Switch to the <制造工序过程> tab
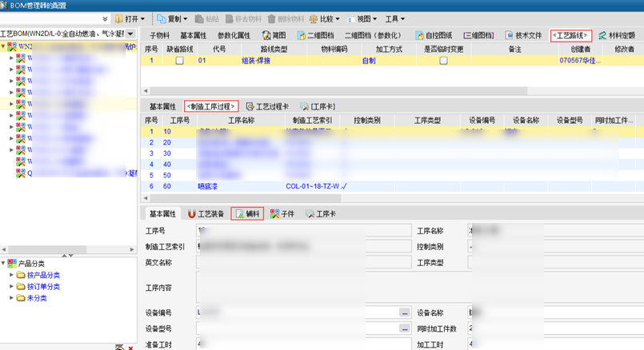 pos(210,106)
